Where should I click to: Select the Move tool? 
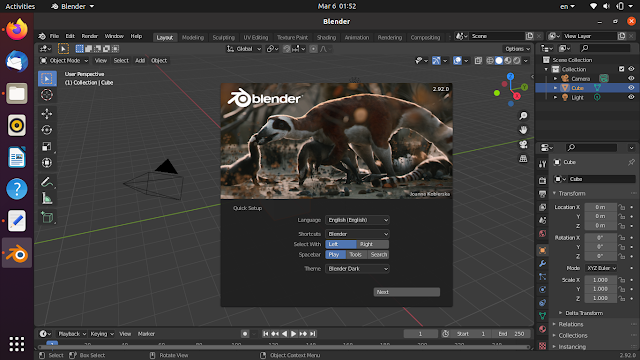(47, 114)
